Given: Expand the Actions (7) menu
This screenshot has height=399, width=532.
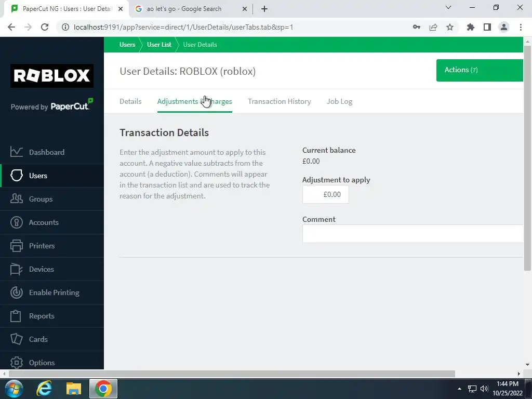Looking at the screenshot, I should click(480, 70).
